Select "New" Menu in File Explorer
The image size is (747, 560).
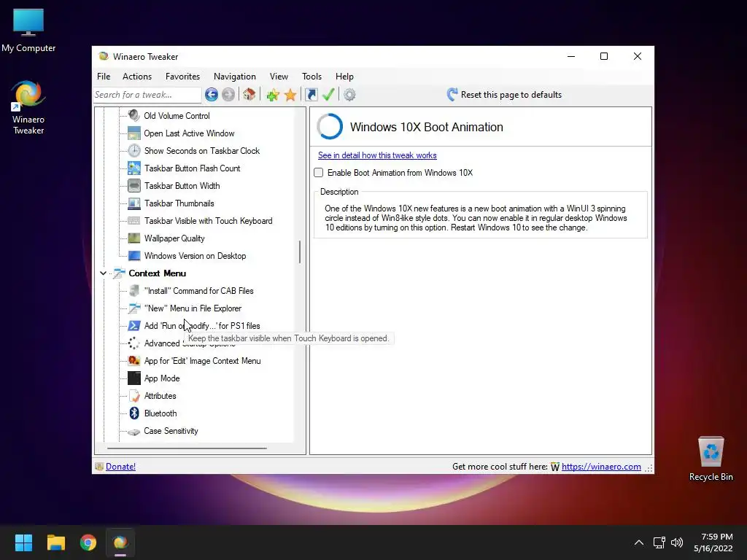(x=193, y=308)
